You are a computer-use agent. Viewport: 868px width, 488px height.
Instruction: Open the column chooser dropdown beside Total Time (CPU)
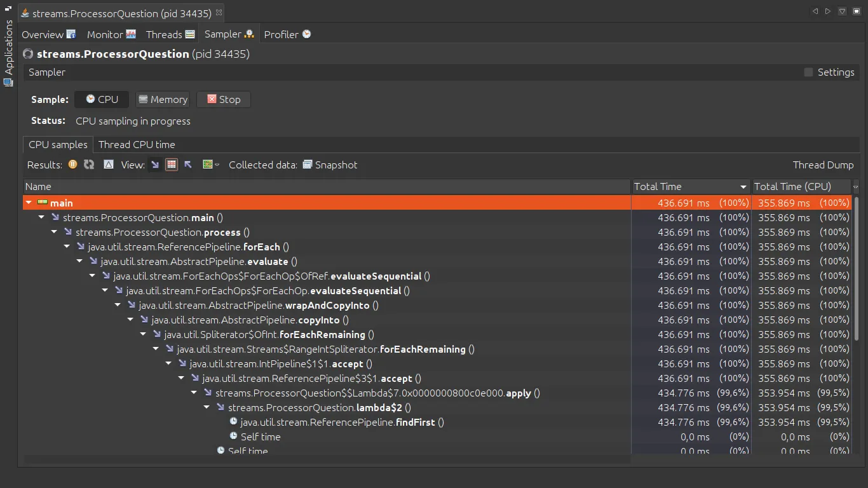click(855, 187)
